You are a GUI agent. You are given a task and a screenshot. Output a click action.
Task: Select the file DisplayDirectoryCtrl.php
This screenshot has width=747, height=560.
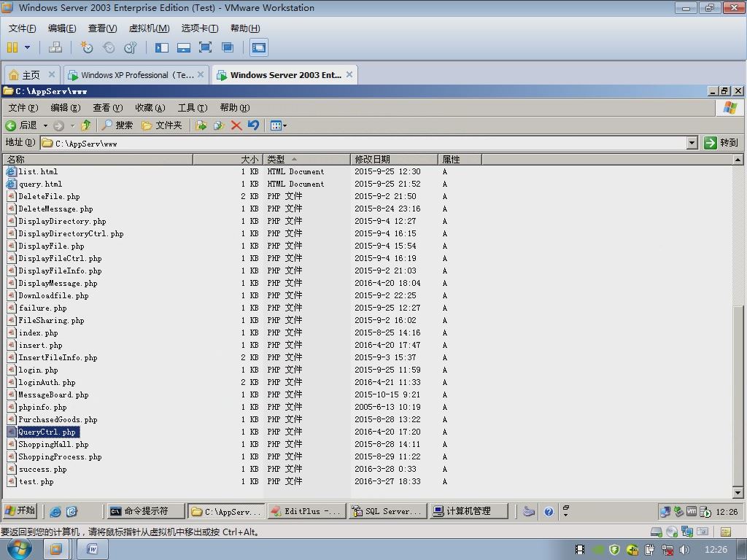(71, 233)
